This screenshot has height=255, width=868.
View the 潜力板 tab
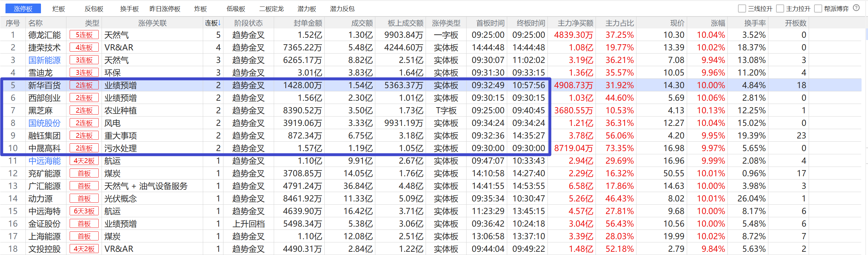pos(307,9)
